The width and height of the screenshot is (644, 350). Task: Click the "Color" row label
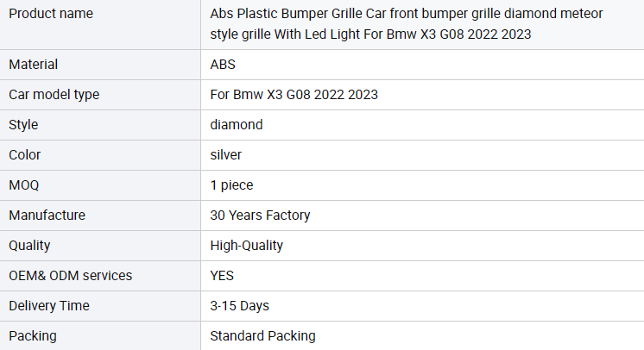point(25,155)
